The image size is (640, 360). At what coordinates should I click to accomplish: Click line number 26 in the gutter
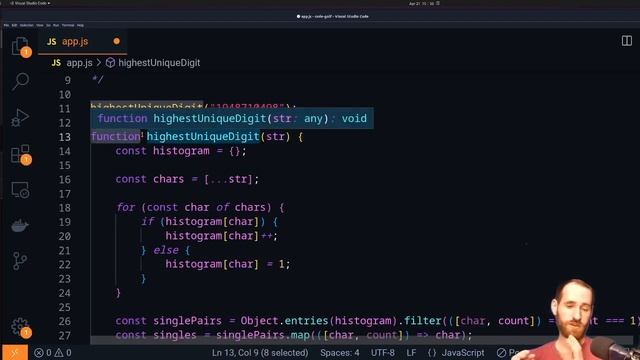[64, 321]
